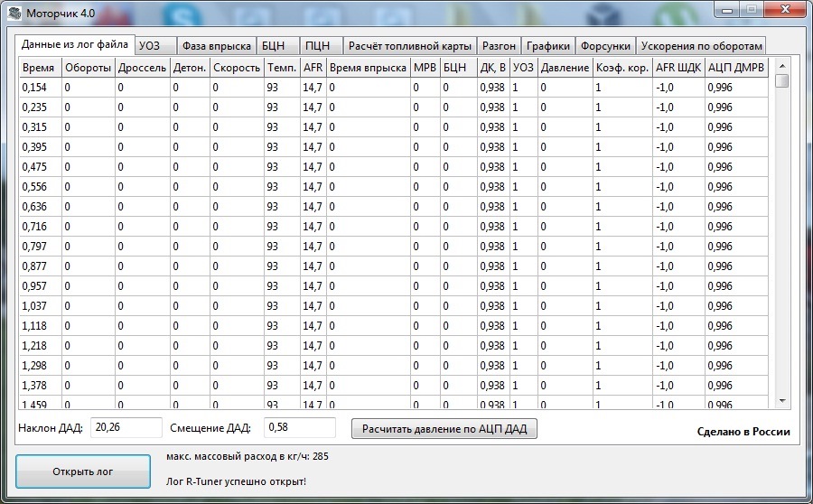Minimize the Моторчик 4.0 window

(x=727, y=10)
